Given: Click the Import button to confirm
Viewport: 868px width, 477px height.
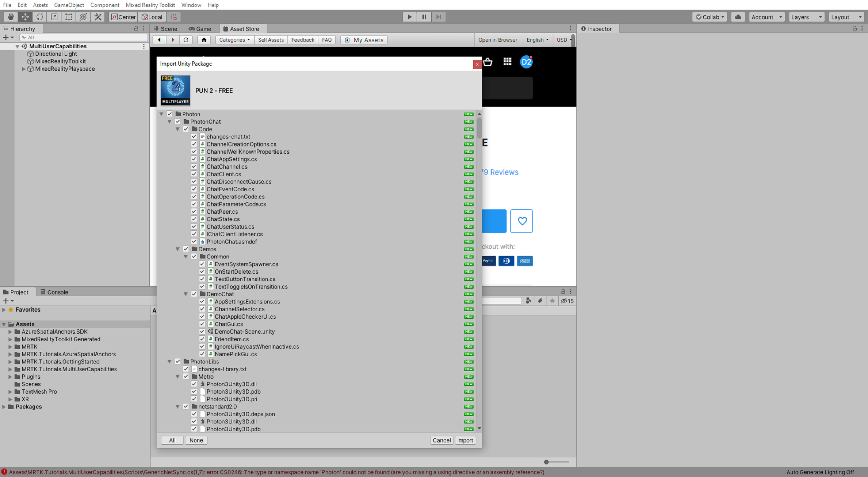Looking at the screenshot, I should 465,440.
